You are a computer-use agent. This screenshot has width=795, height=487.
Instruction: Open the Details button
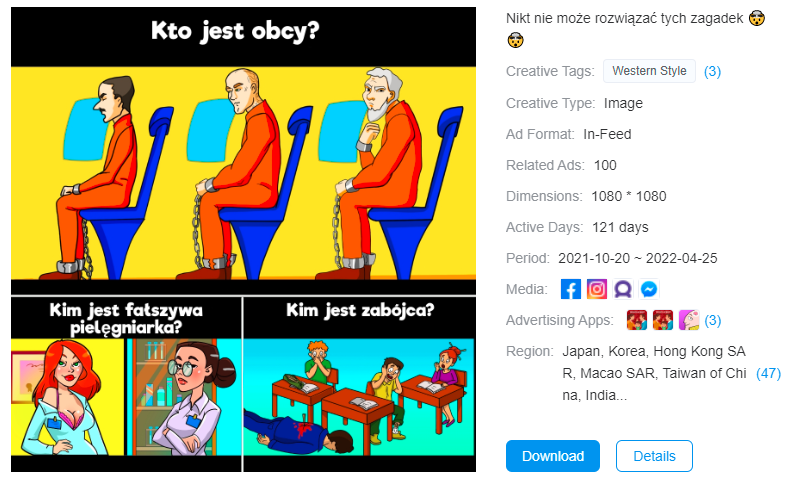pyautogui.click(x=654, y=456)
